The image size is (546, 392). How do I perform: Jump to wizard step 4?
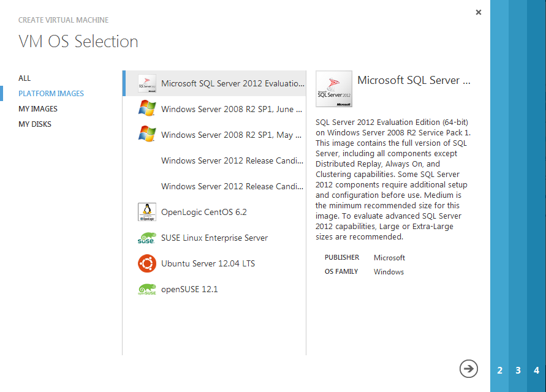point(536,370)
